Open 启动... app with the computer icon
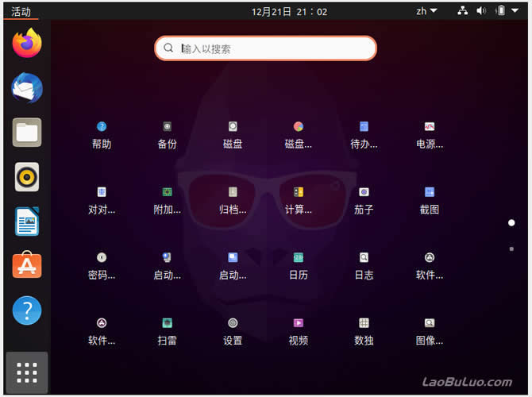Screen dimensions: 532x397 [x=167, y=266]
